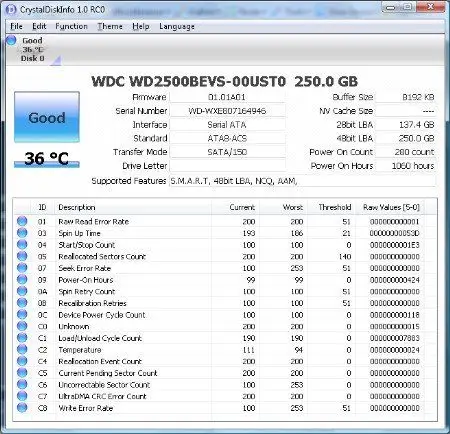Select the Seek Error Rate description text
Viewport: 450px width, 434px height.
point(84,268)
